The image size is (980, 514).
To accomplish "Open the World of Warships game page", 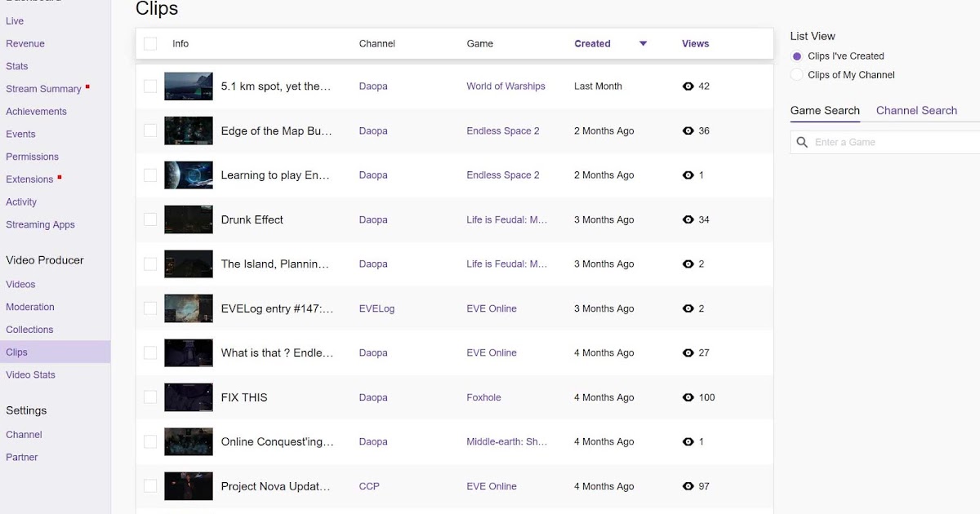I will (506, 86).
